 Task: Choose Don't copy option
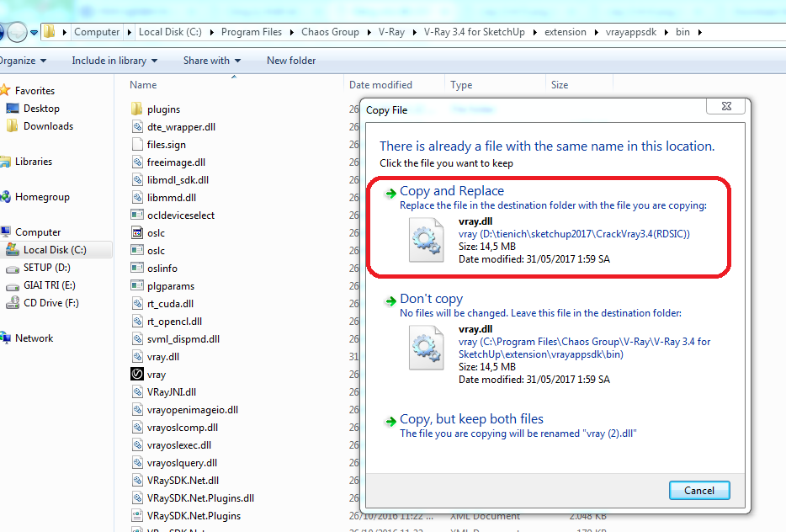point(431,299)
